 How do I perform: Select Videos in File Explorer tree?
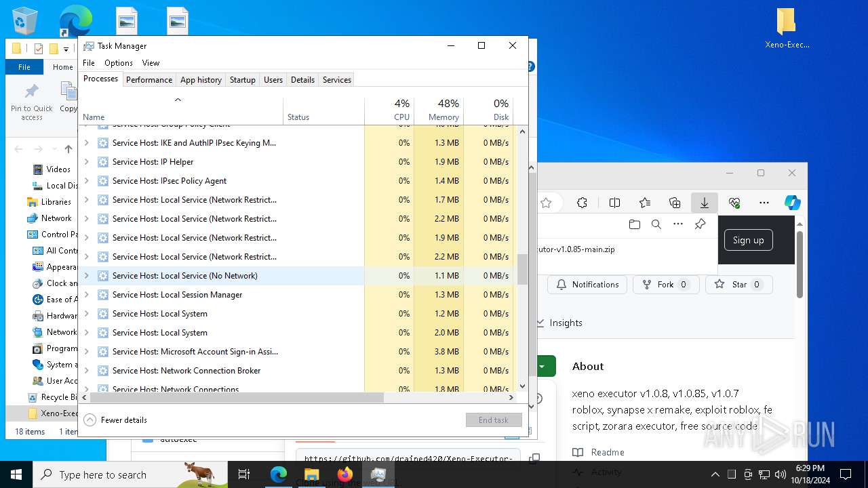pyautogui.click(x=58, y=169)
